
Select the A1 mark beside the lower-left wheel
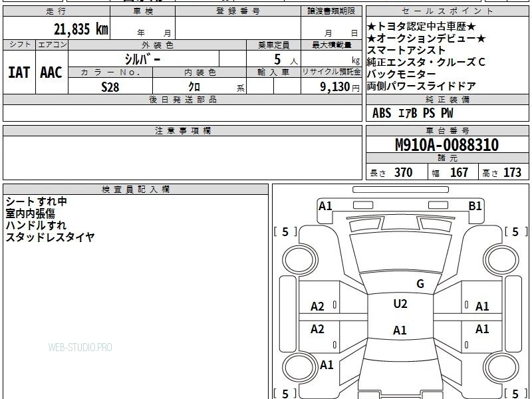(327, 365)
